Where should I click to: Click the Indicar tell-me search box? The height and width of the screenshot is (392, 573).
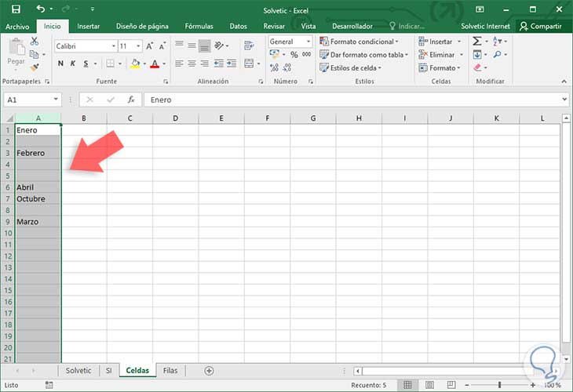(407, 27)
